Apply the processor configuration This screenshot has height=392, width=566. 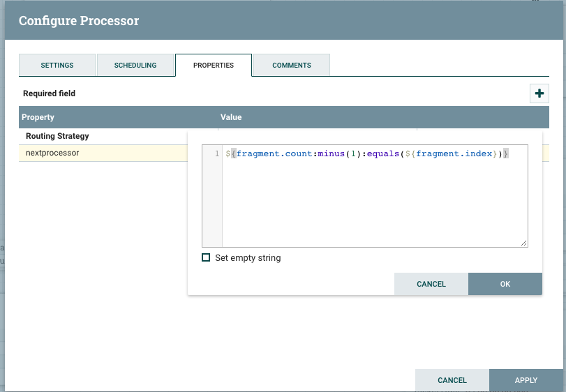pos(526,380)
